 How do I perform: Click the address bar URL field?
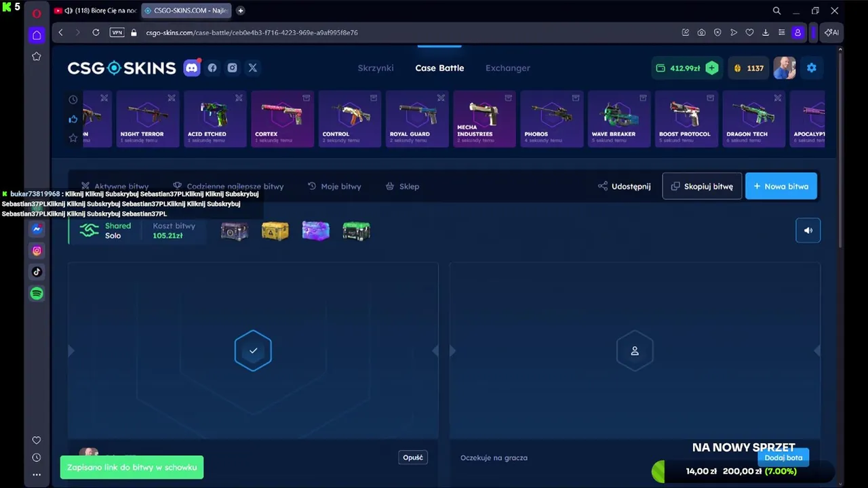(x=407, y=33)
